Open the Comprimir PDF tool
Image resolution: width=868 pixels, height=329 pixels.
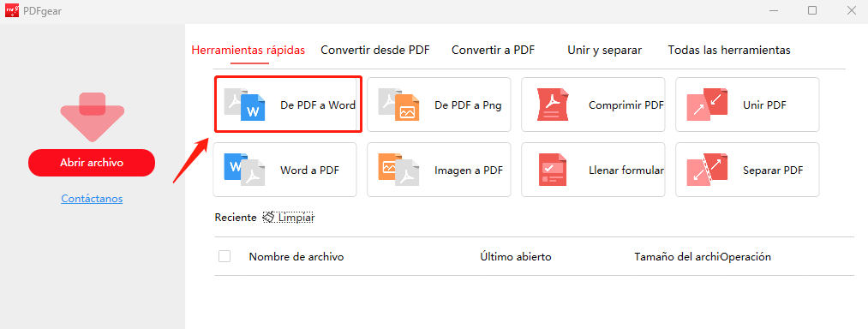(594, 105)
